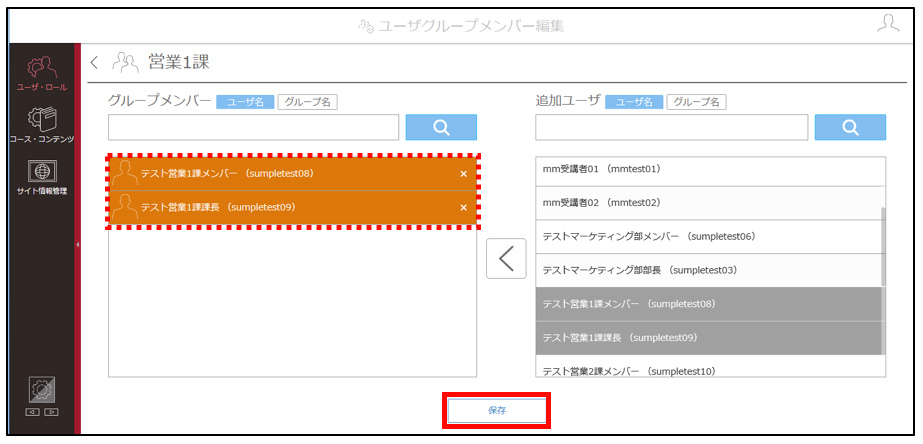The height and width of the screenshot is (444, 923).
Task: Collapse the sidebar with small arrow handle
Action: (78, 244)
